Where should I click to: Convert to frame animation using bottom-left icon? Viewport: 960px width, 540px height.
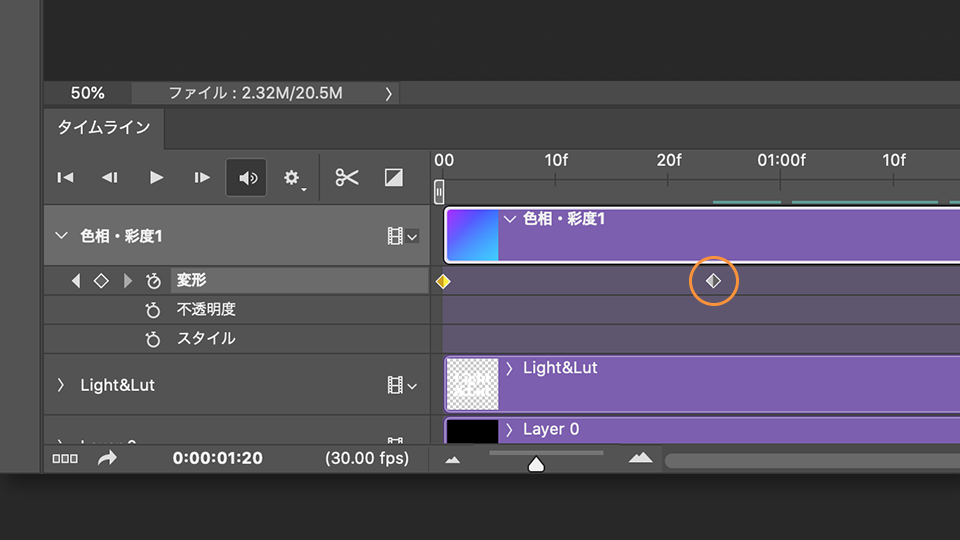pyautogui.click(x=65, y=459)
